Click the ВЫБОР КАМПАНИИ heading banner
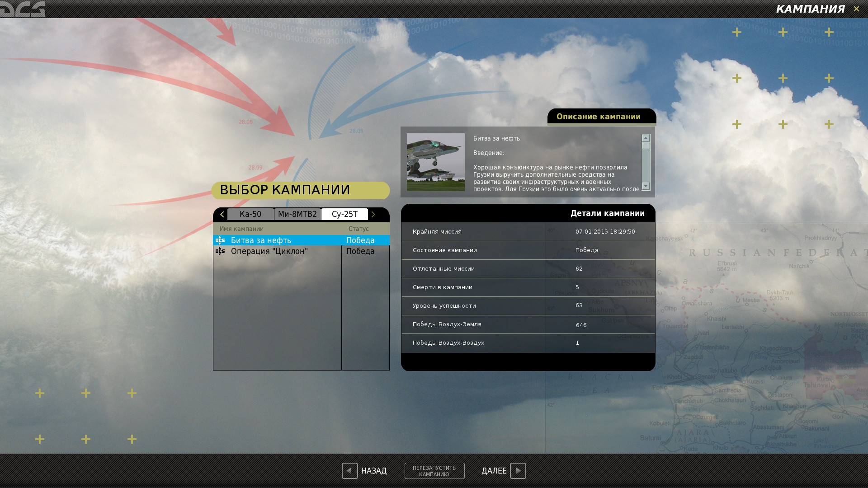The height and width of the screenshot is (488, 868). [301, 190]
